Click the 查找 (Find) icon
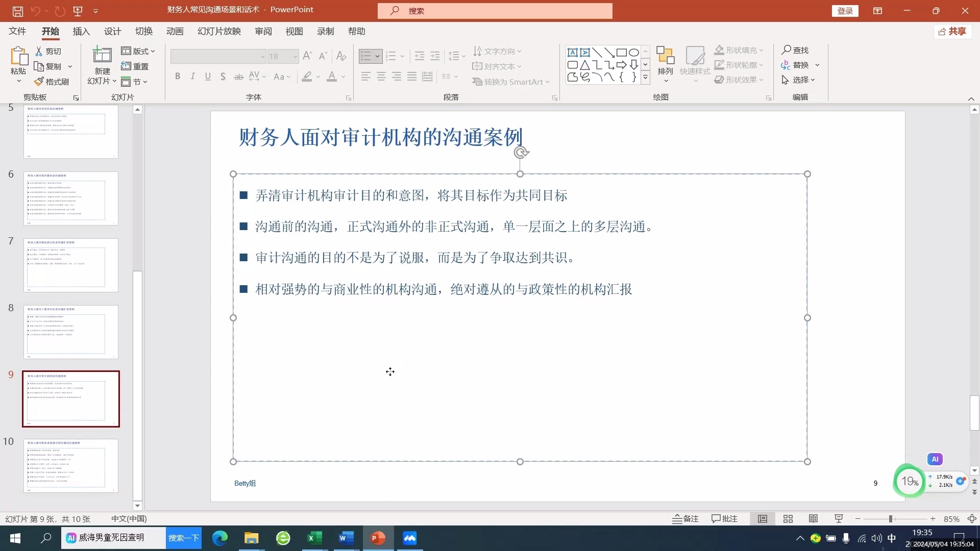 (x=796, y=50)
